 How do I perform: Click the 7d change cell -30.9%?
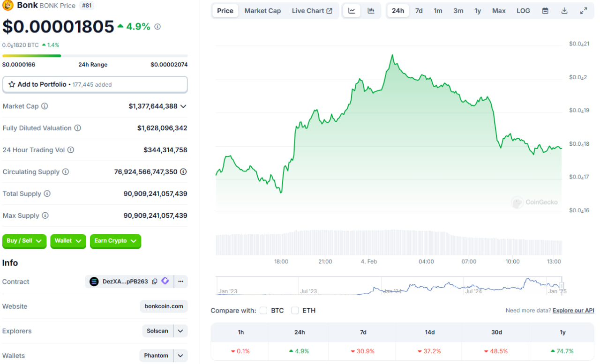363,351
